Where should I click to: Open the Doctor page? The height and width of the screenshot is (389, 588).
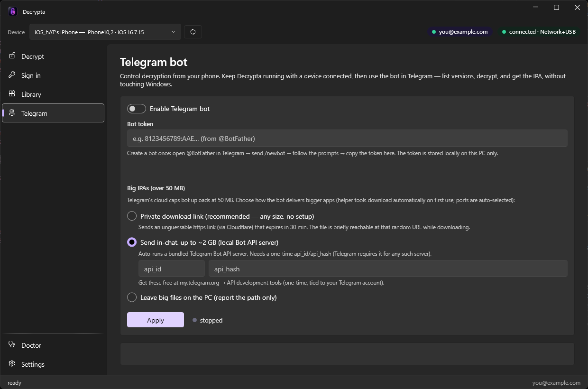pos(53,345)
